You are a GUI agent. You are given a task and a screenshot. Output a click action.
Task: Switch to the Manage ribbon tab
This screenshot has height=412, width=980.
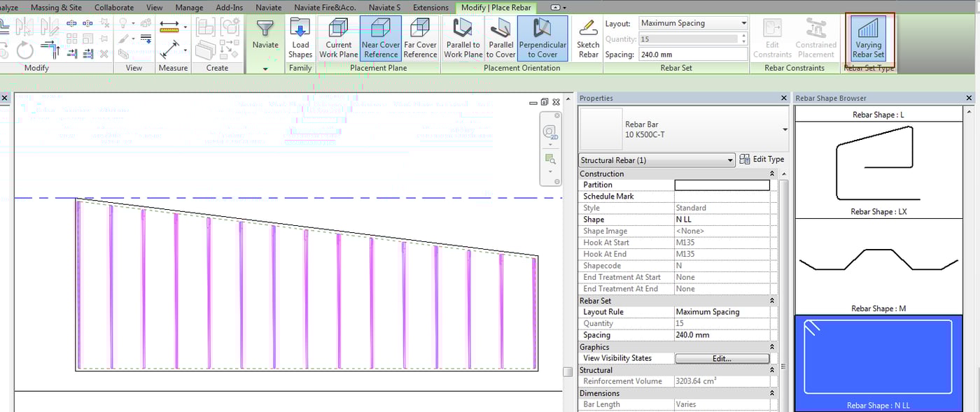pos(189,7)
